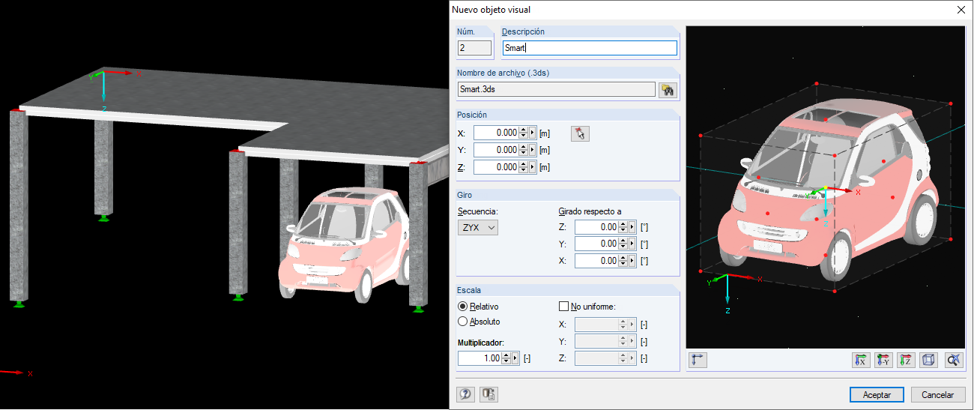Switch preview to isometric cube view
This screenshot has width=980, height=410.
click(x=928, y=360)
